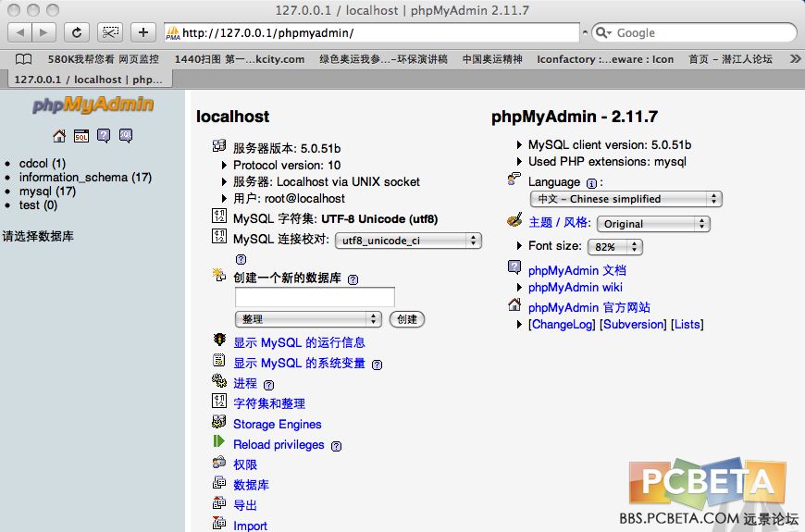Screen dimensions: 805x532
Task: Click the phpMyAdmin 官方网站 house icon
Action: [514, 305]
